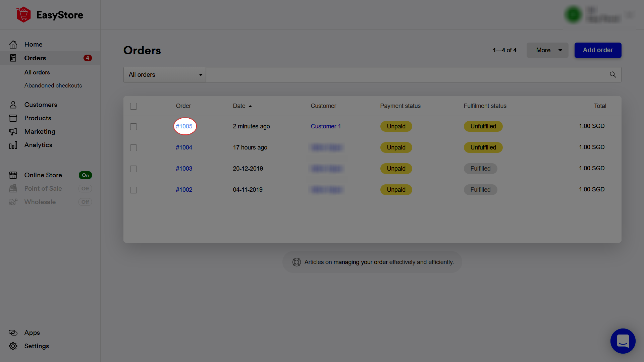The width and height of the screenshot is (644, 362).
Task: Open the All orders filter dropdown
Action: coord(164,74)
